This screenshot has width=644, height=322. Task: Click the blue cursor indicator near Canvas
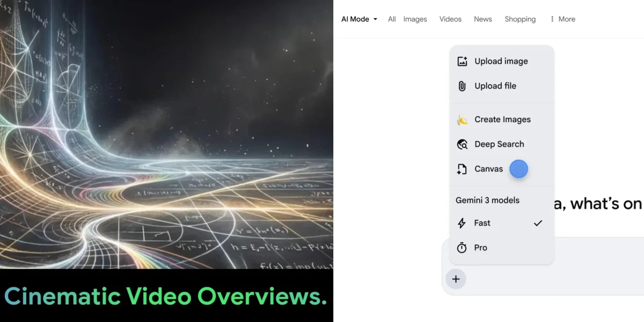click(518, 169)
